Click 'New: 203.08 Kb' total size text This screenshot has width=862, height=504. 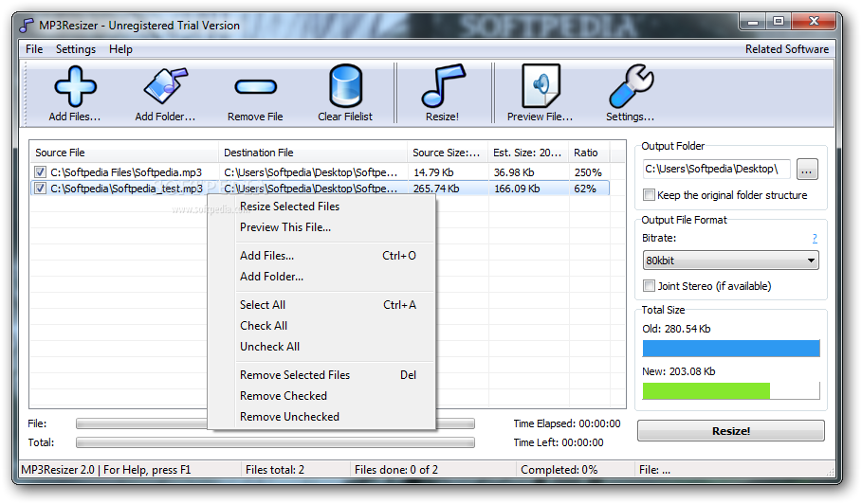[678, 371]
